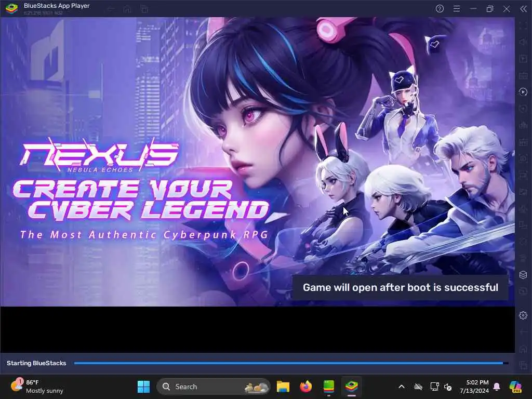This screenshot has width=532, height=399.
Task: Open Copilot preview icon in taskbar
Action: click(x=515, y=387)
